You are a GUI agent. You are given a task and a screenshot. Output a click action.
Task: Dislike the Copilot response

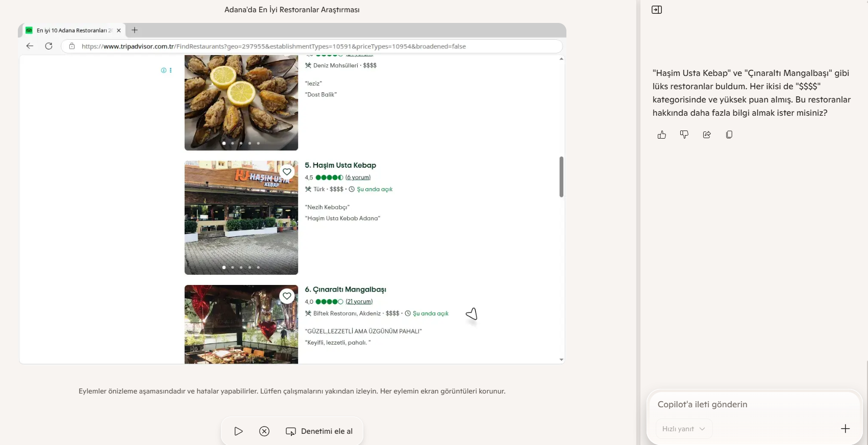point(684,135)
